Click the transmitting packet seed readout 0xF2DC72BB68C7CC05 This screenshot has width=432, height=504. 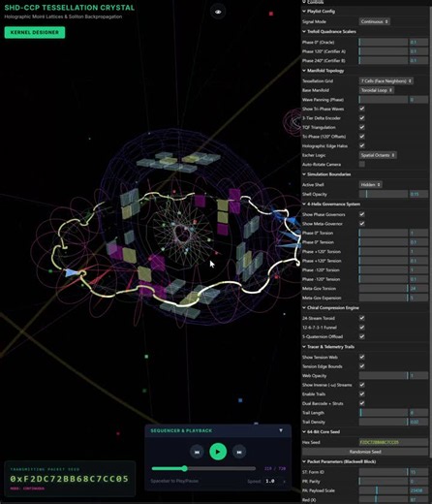tap(70, 479)
